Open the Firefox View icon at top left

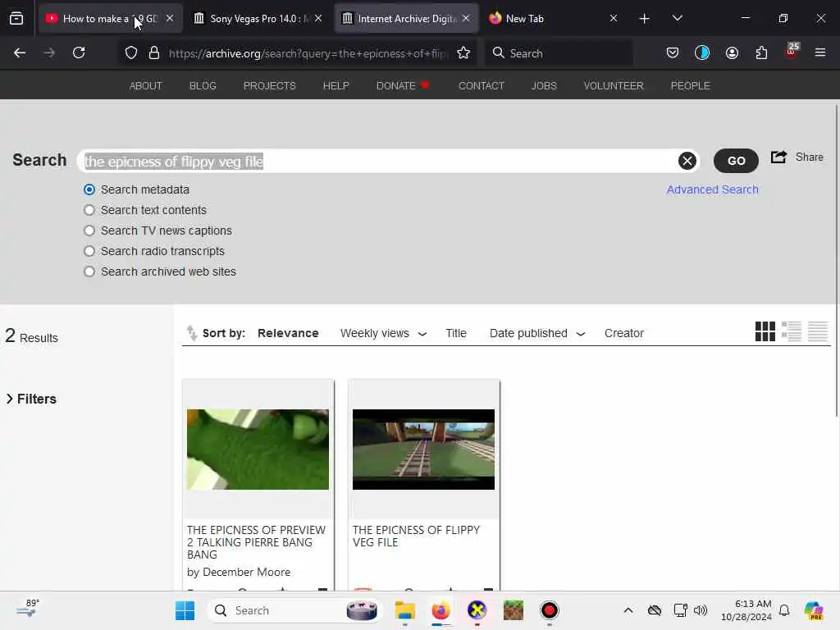pos(16,19)
